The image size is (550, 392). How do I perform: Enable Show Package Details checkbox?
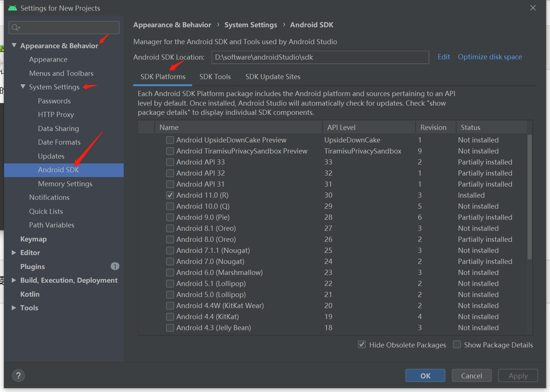click(457, 345)
